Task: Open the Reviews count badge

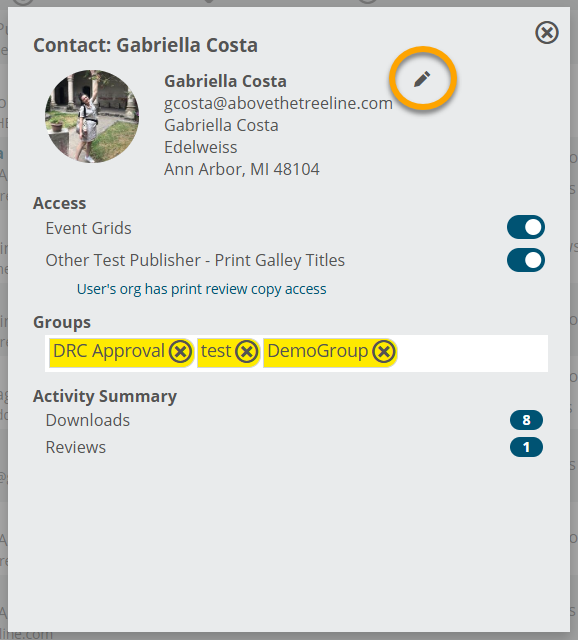Action: pos(526,447)
